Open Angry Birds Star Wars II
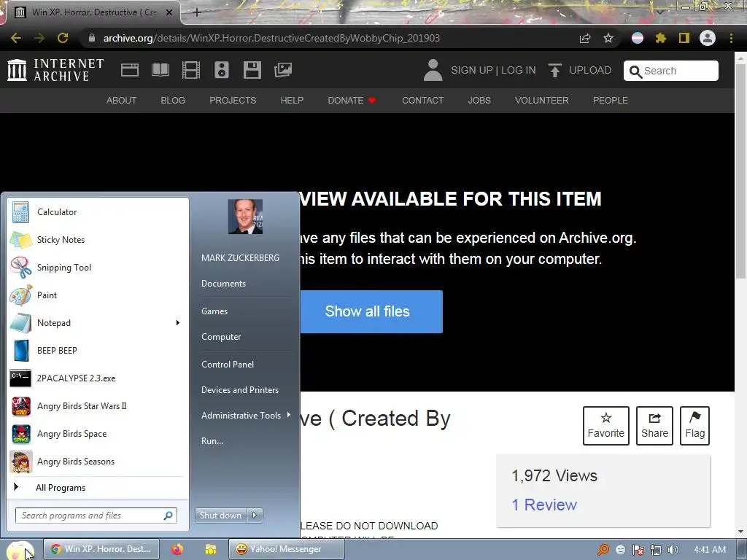 click(x=97, y=406)
